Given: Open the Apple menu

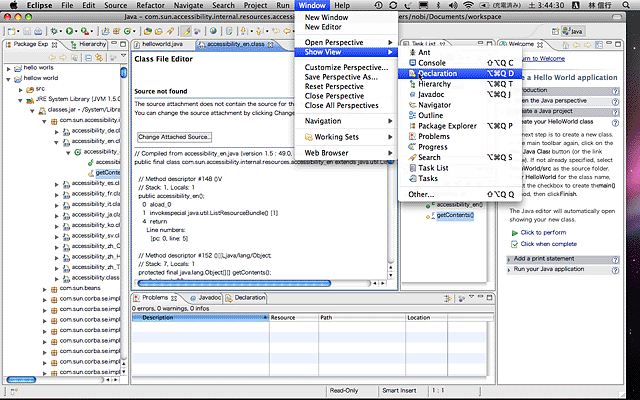Looking at the screenshot, I should tap(13, 5).
